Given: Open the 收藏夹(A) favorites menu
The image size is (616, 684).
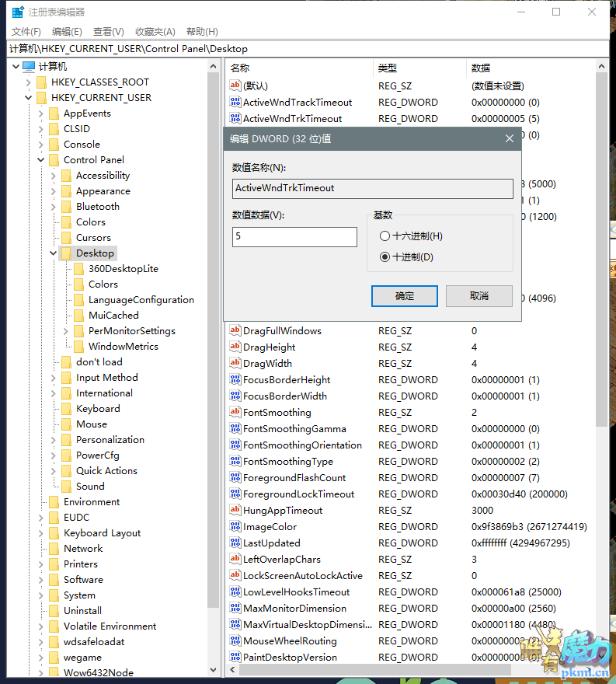Looking at the screenshot, I should pos(155,31).
